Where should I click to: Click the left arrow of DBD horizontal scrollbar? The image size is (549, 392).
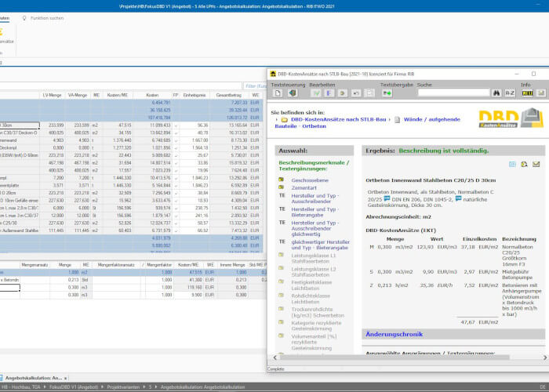click(x=274, y=358)
